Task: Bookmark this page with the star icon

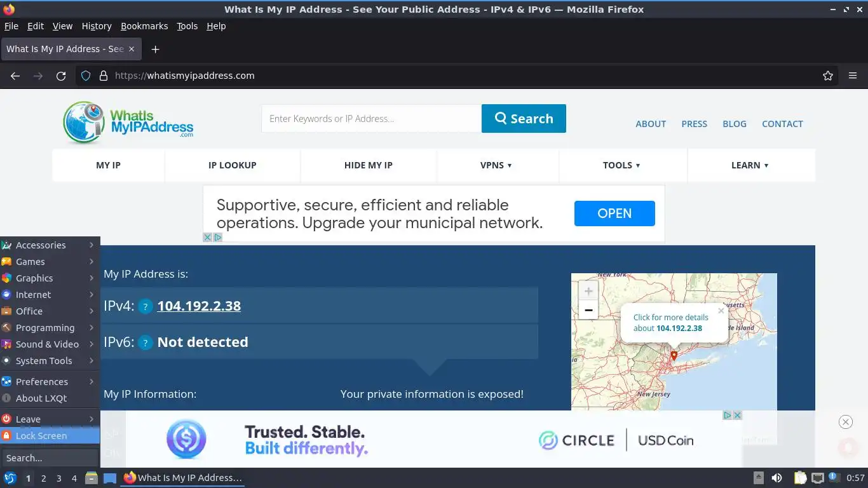Action: point(828,76)
